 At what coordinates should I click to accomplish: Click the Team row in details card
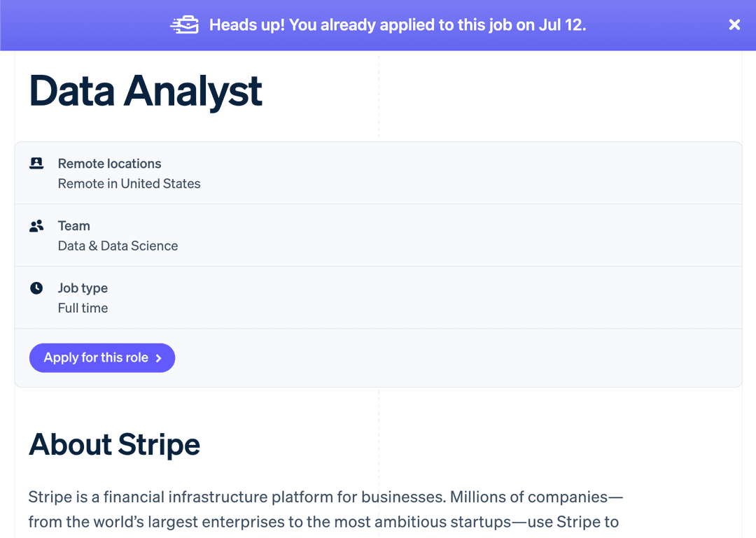coord(378,235)
